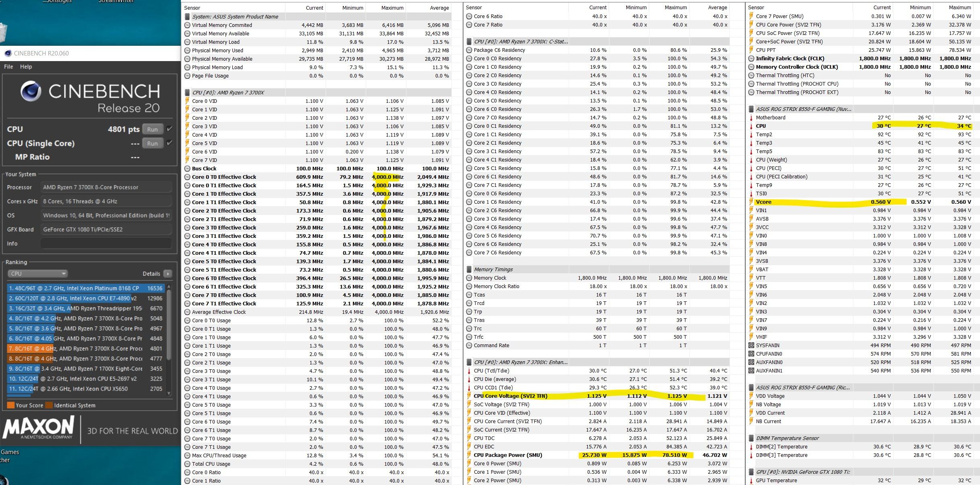Select the Tcas memory timing row

[597, 295]
